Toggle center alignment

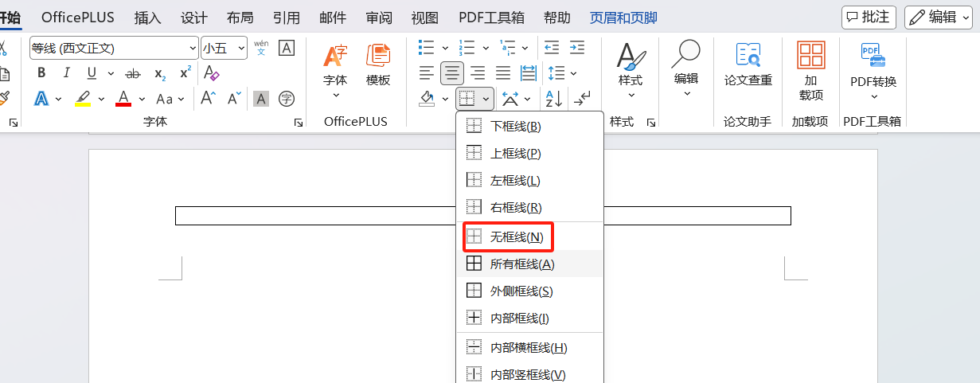[453, 73]
